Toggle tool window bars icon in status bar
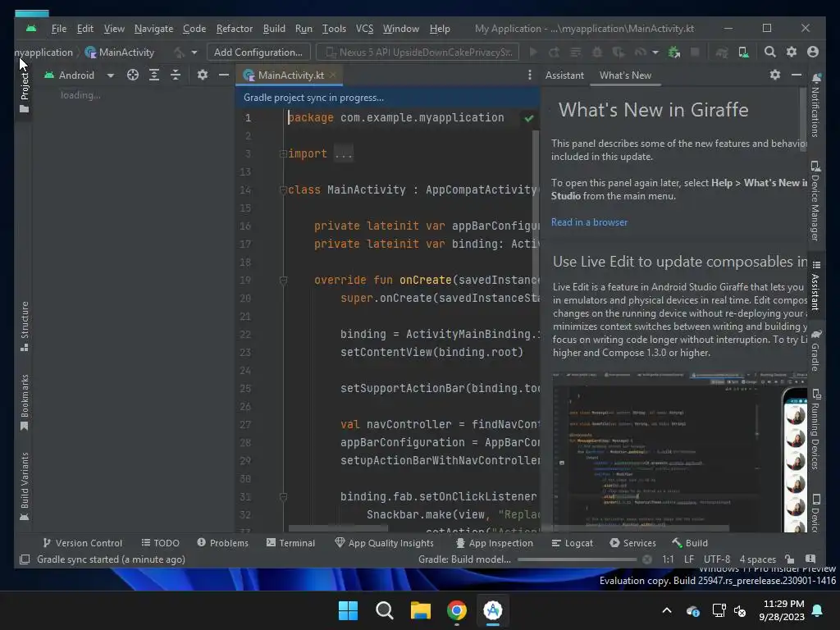 click(25, 559)
